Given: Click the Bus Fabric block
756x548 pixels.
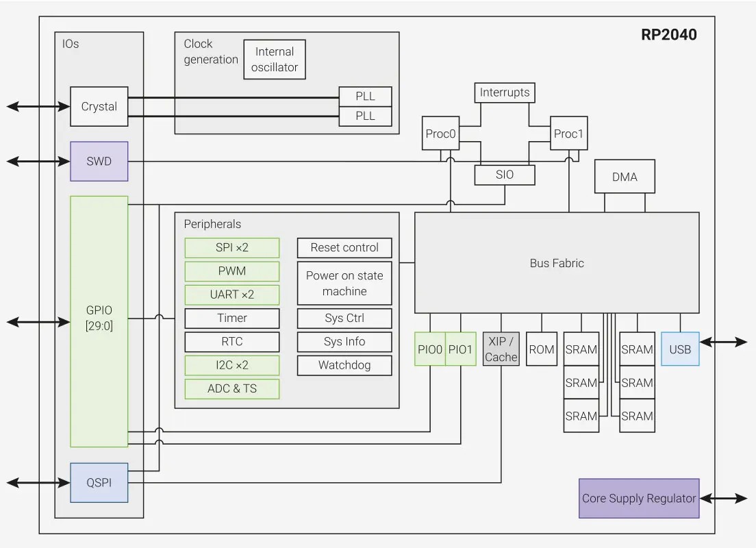Looking at the screenshot, I should point(557,263).
